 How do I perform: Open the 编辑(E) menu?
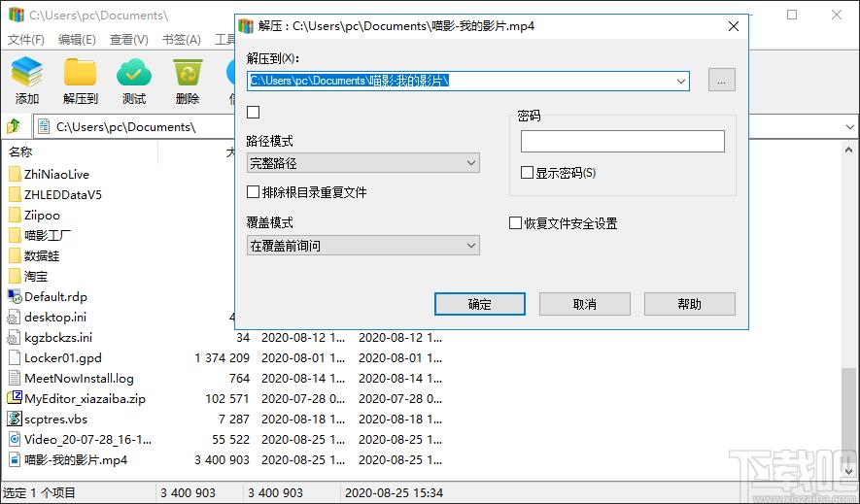(77, 40)
